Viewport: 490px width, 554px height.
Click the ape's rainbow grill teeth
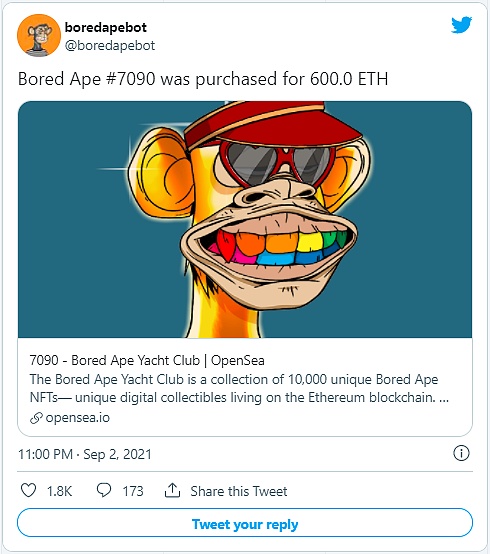point(277,246)
